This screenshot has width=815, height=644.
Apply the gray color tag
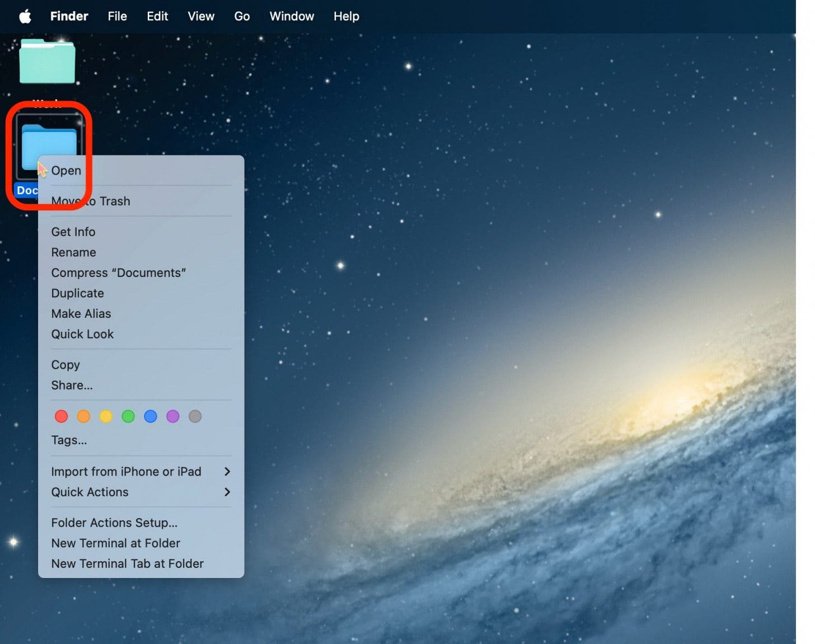[195, 416]
